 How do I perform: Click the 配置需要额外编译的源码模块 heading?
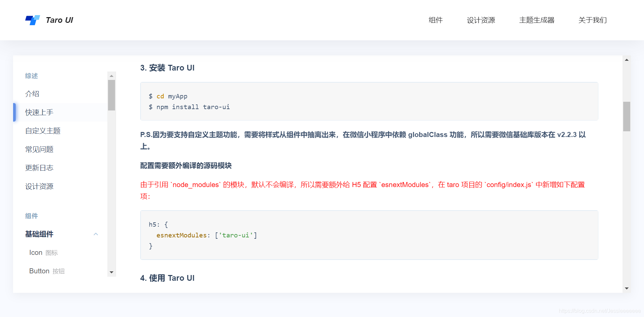(186, 166)
